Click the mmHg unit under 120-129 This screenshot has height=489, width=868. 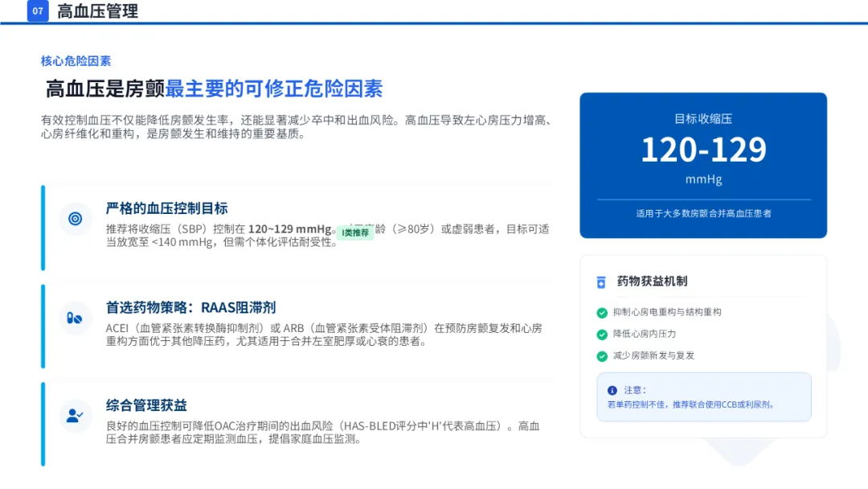703,179
